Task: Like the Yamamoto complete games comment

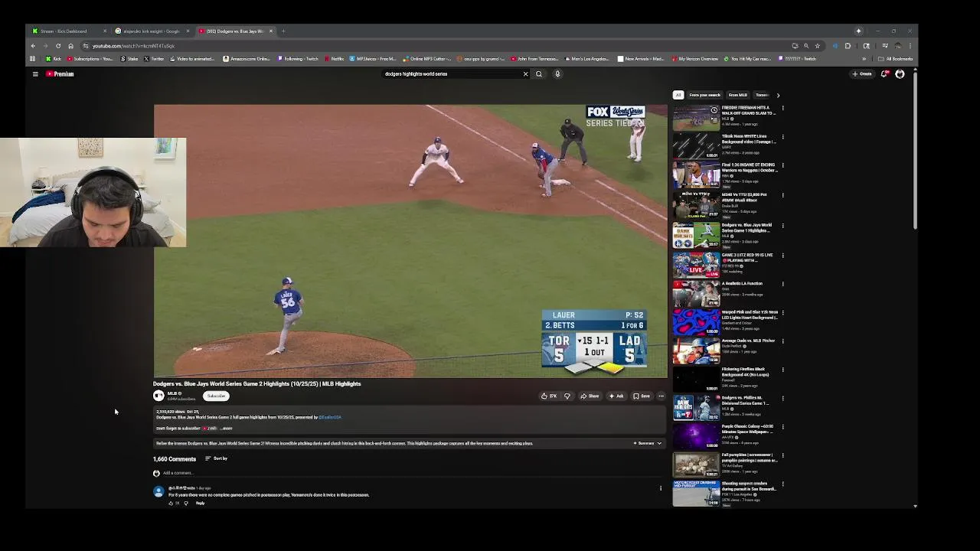Action: [x=171, y=503]
